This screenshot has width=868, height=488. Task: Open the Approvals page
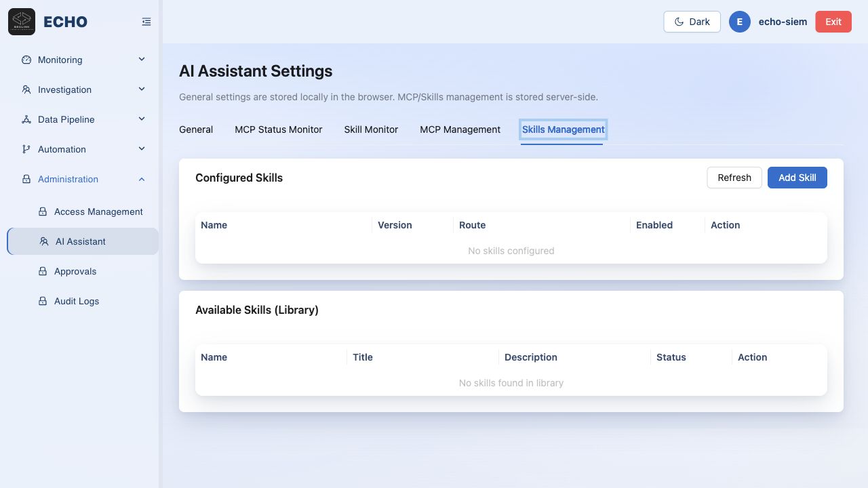(83, 271)
